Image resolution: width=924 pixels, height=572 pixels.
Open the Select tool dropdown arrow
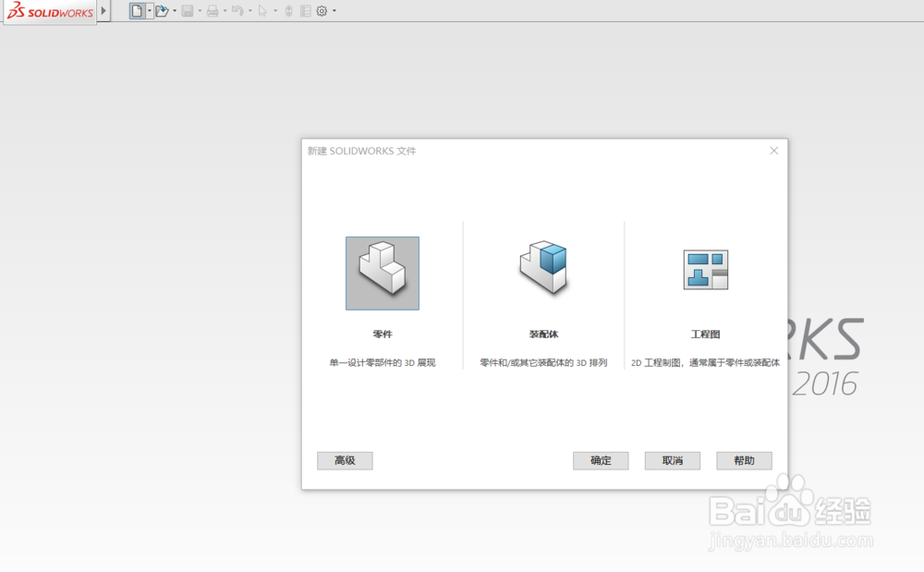(275, 10)
